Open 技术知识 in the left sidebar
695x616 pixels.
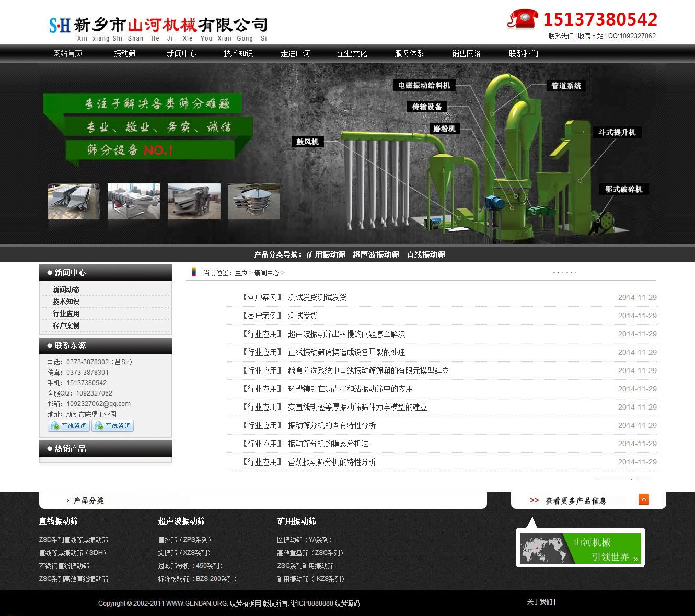(66, 301)
